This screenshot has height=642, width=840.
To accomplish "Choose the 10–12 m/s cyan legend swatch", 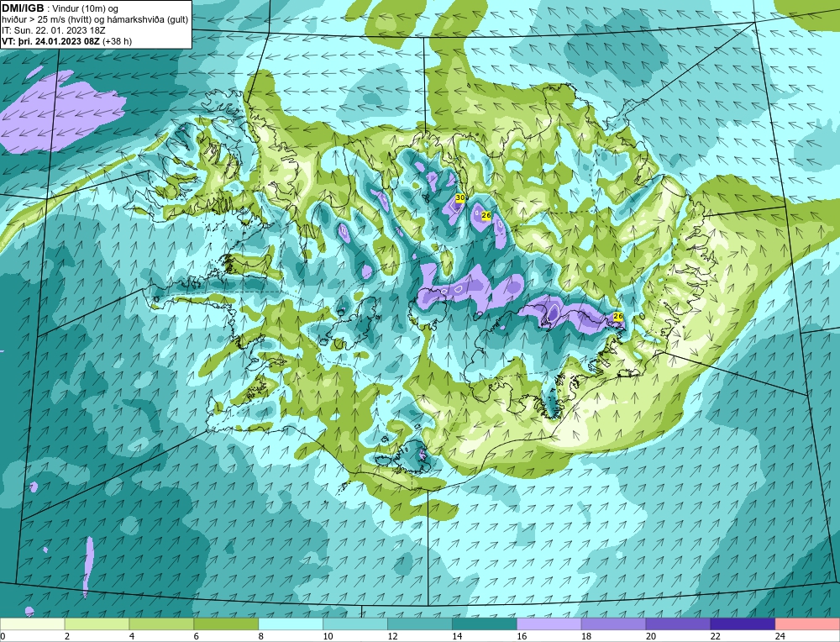I will click(x=355, y=624).
